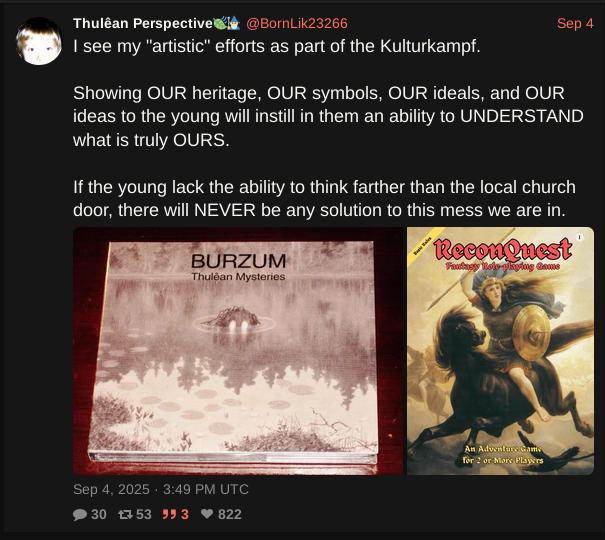Click the retweet arrows icon
The image size is (605, 540).
click(x=125, y=515)
